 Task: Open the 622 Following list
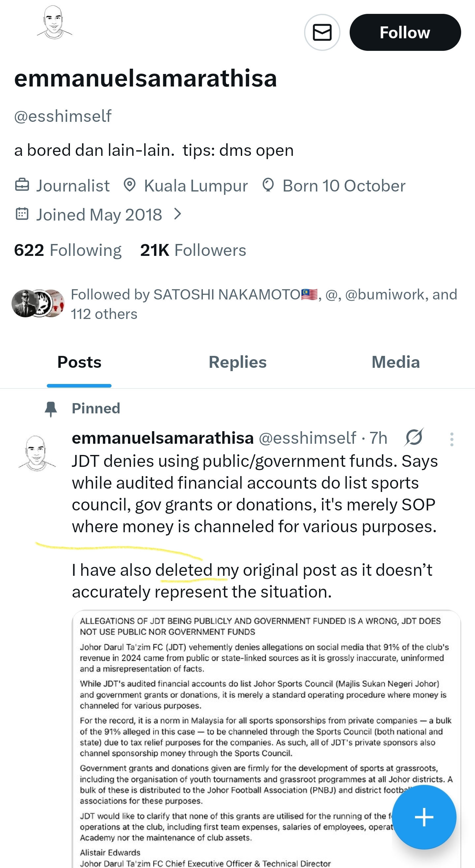tap(68, 250)
